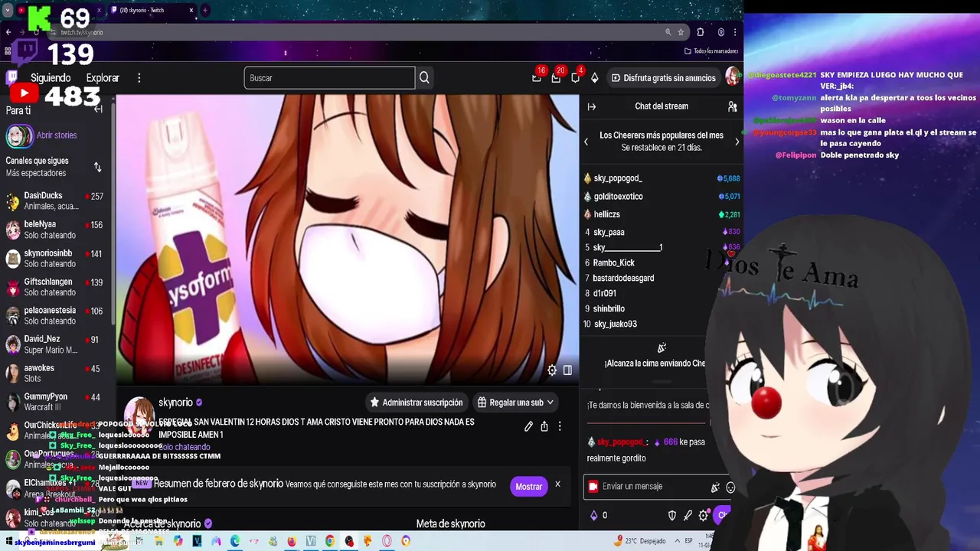Open pelaoanestesia channel in sidebar

[54, 315]
